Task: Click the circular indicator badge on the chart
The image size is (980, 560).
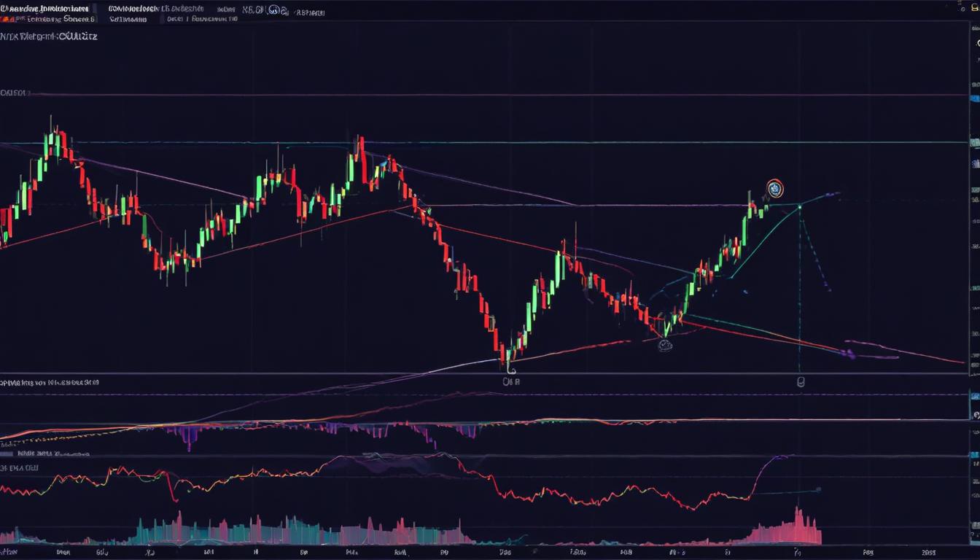Action: (774, 190)
